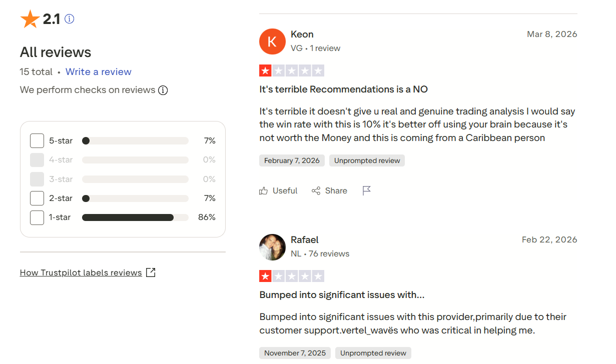This screenshot has width=616, height=364.
Task: Click Unprompted review tag on Keon's review
Action: (x=367, y=160)
